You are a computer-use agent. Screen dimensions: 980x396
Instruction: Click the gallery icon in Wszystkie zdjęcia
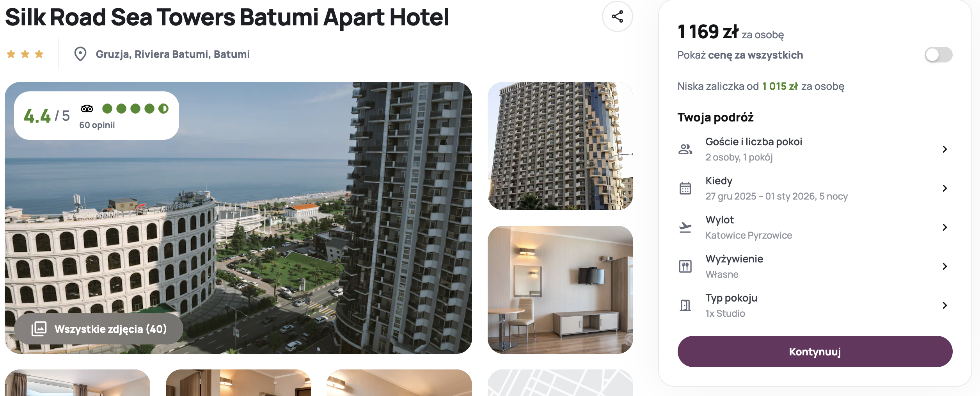39,329
